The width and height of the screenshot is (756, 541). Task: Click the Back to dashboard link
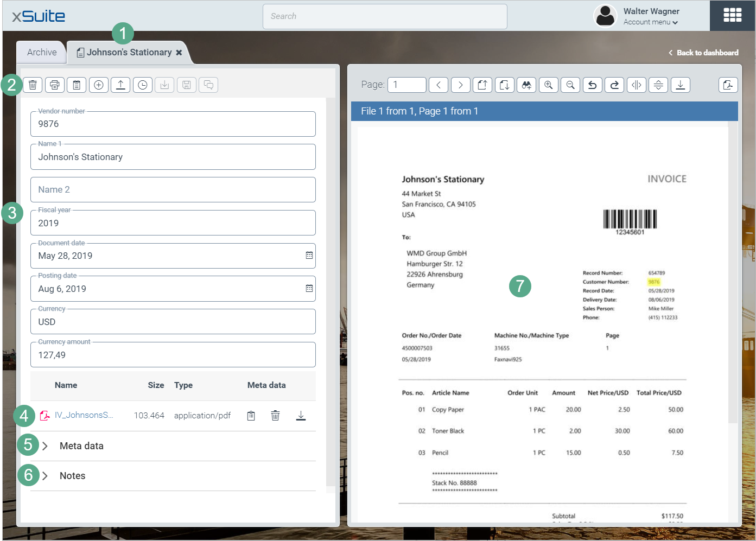point(703,53)
